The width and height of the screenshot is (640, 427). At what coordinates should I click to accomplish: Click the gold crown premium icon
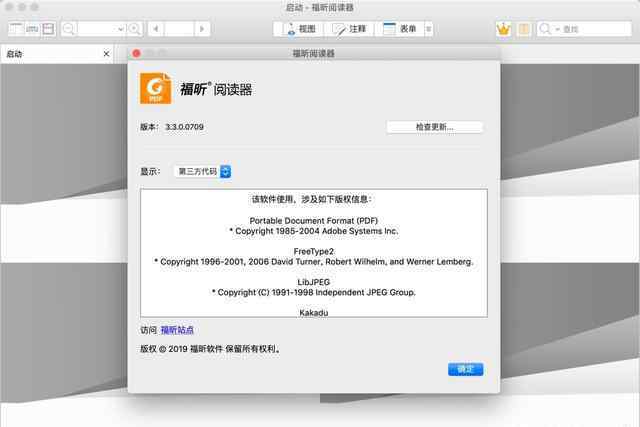[504, 29]
